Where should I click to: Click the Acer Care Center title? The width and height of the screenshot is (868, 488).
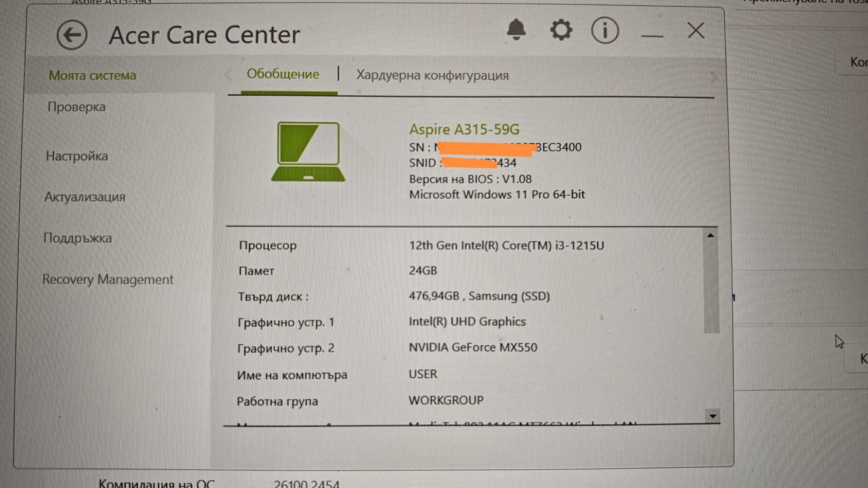coord(204,35)
